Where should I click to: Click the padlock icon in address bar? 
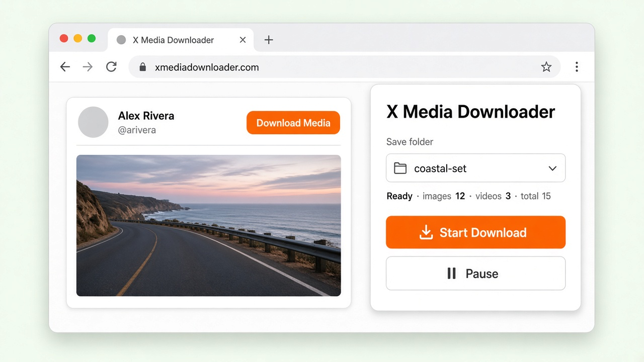[x=142, y=67]
